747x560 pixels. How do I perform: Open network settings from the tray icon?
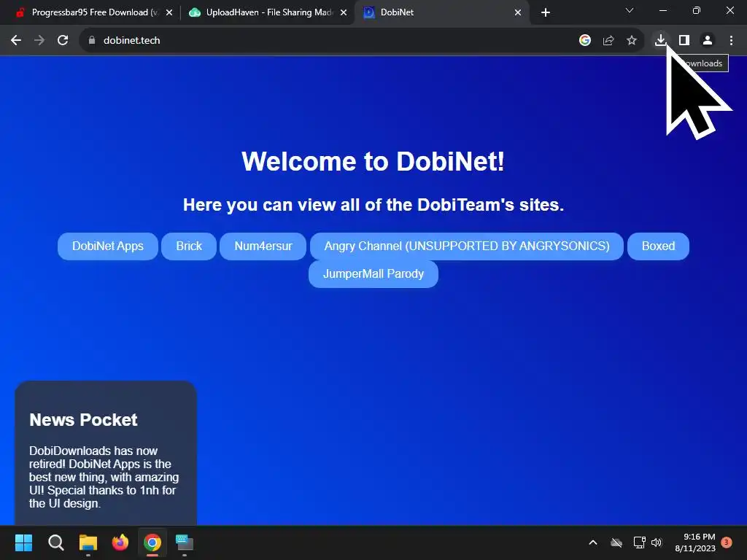point(639,542)
